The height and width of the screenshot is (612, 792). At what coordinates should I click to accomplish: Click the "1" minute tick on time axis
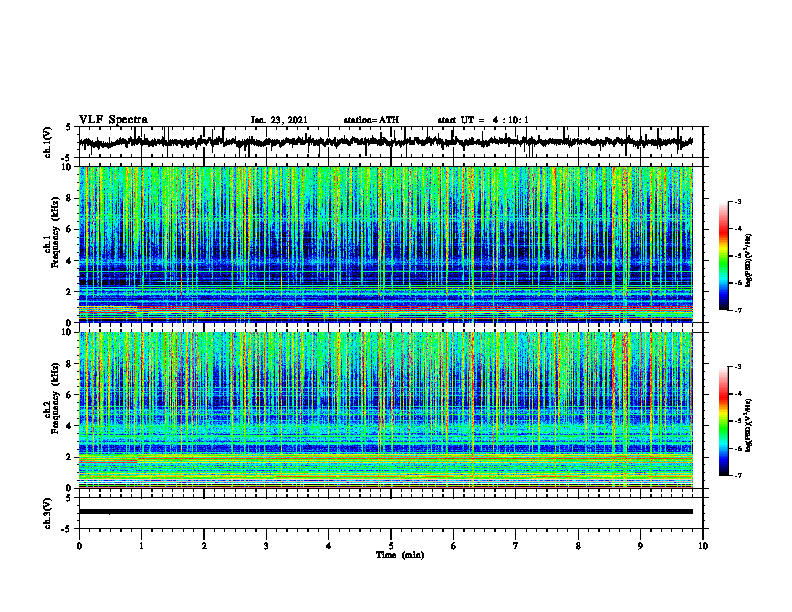(x=141, y=546)
